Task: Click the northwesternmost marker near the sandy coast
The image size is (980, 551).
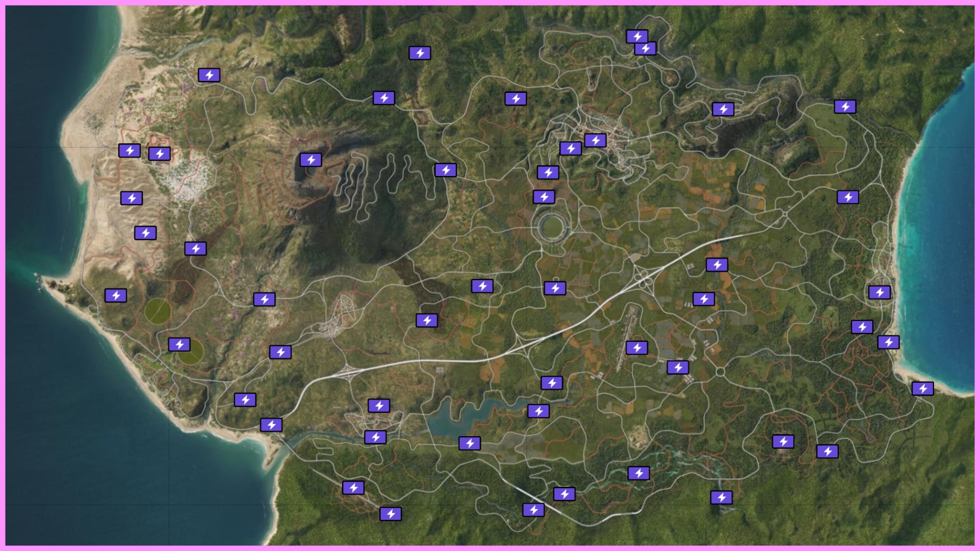Action: click(209, 75)
